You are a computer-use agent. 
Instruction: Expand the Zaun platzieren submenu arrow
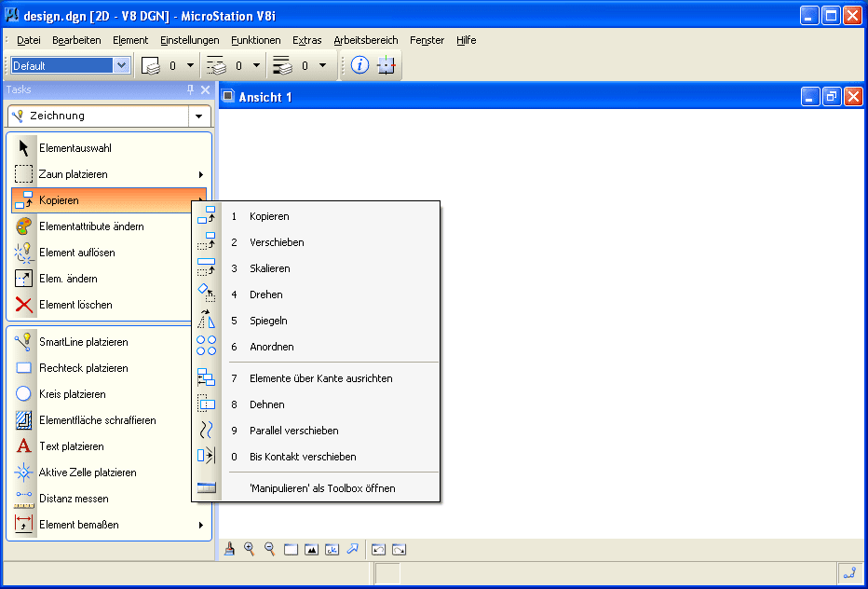coord(201,174)
